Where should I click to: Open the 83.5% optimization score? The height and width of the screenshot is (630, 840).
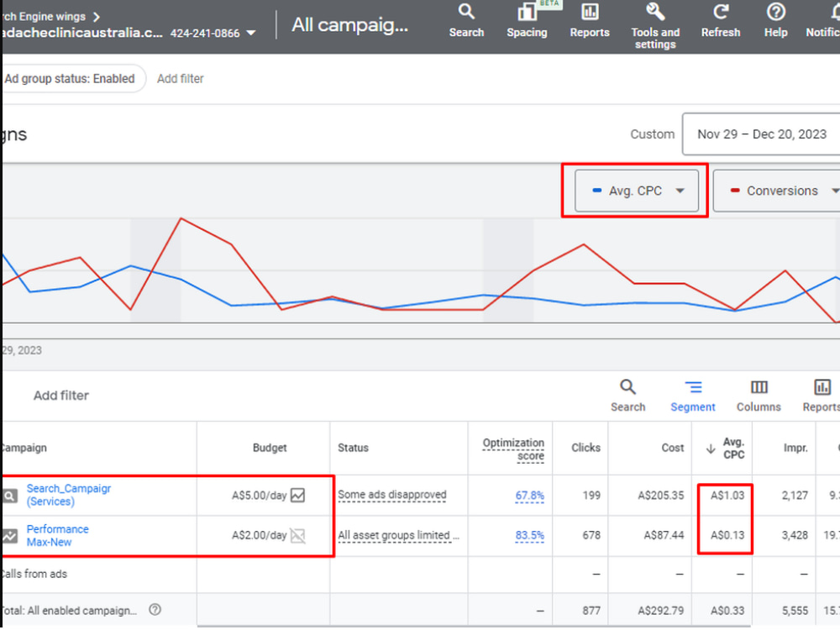point(529,535)
